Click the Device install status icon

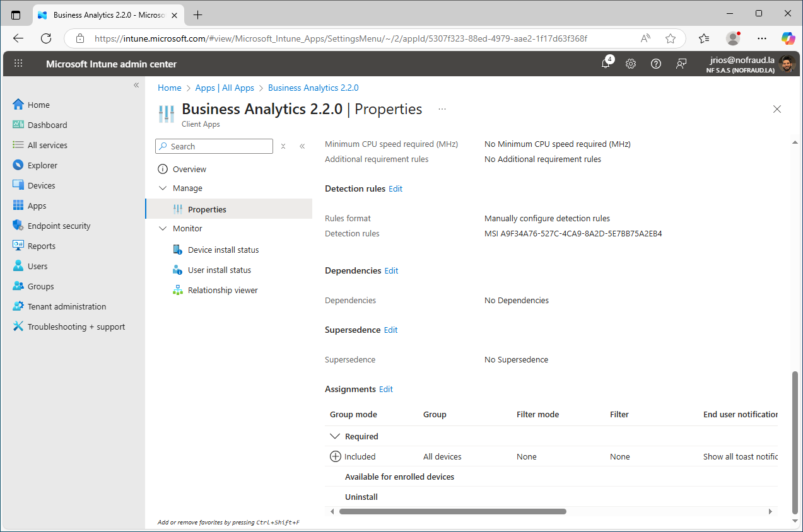(x=178, y=250)
